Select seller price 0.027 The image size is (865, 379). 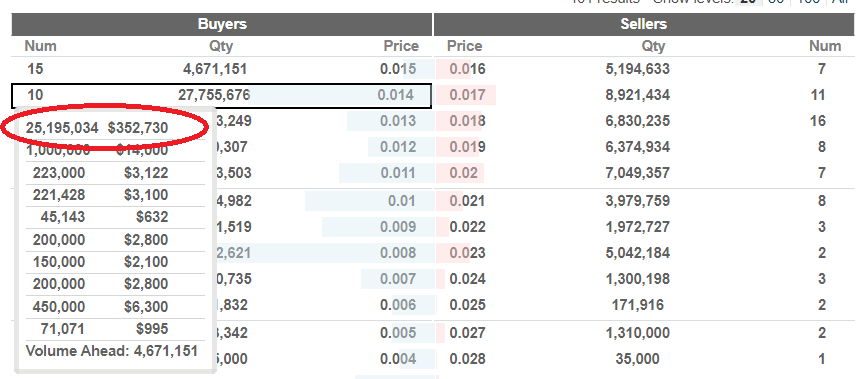[x=467, y=333]
